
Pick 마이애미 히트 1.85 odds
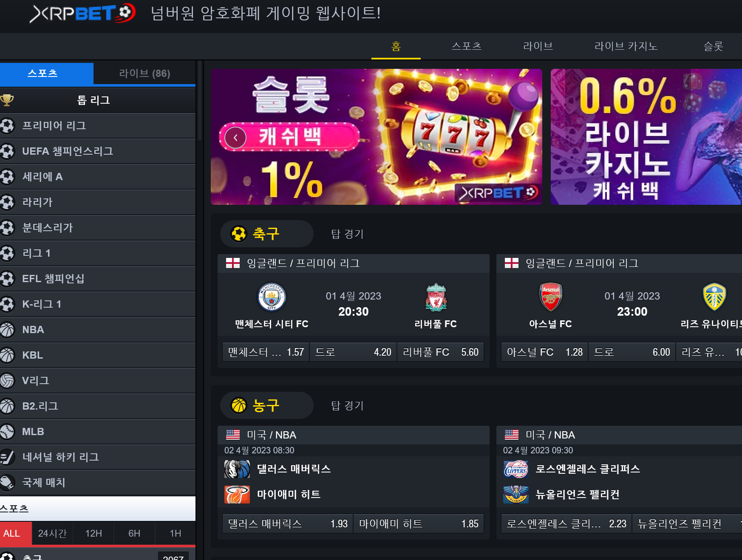pos(419,523)
